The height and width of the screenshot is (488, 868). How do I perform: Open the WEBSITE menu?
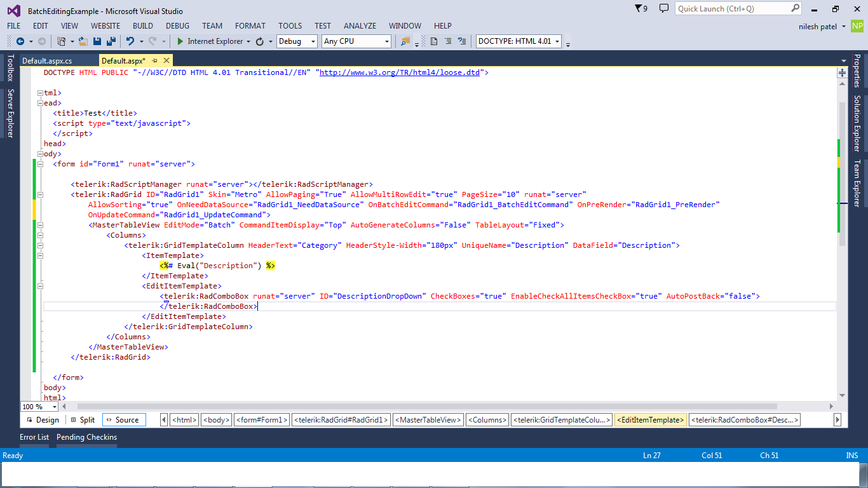[105, 26]
